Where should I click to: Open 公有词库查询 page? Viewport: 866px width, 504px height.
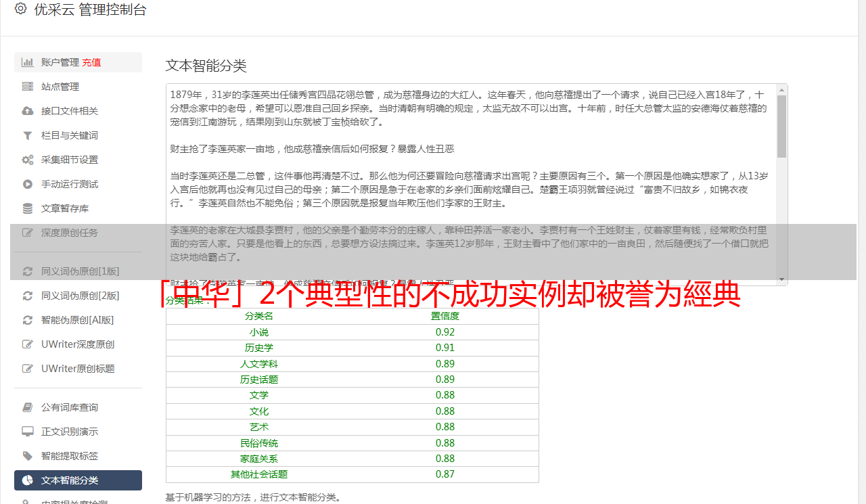pyautogui.click(x=78, y=407)
